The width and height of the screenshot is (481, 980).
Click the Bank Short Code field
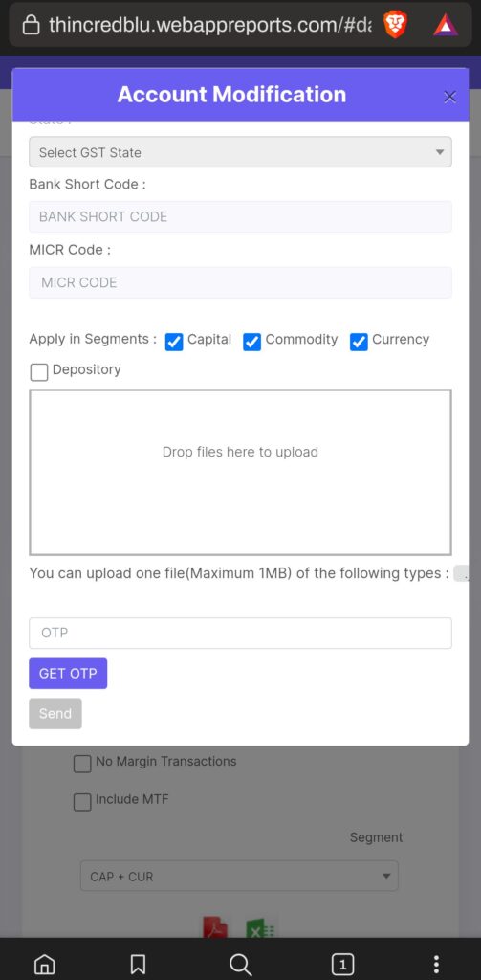(241, 217)
